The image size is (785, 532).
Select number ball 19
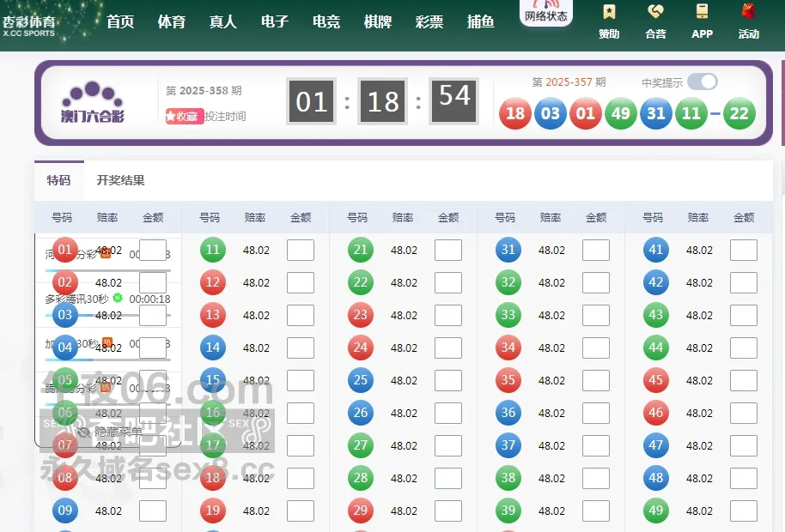pos(213,510)
